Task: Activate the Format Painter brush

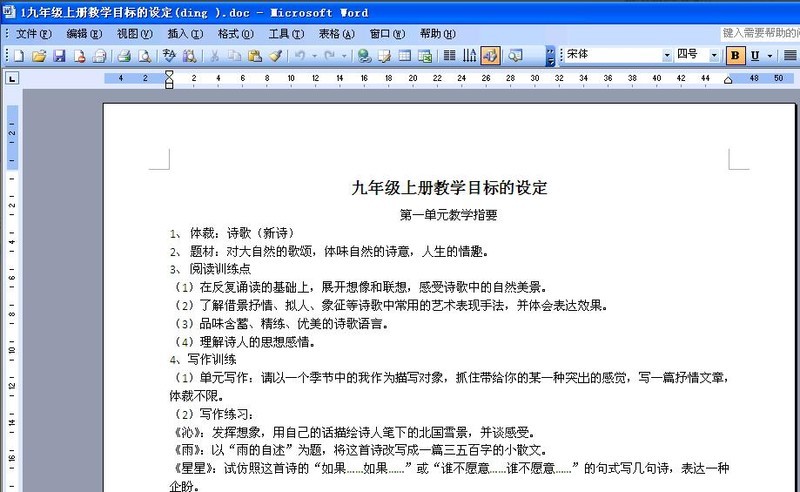Action: (276, 56)
